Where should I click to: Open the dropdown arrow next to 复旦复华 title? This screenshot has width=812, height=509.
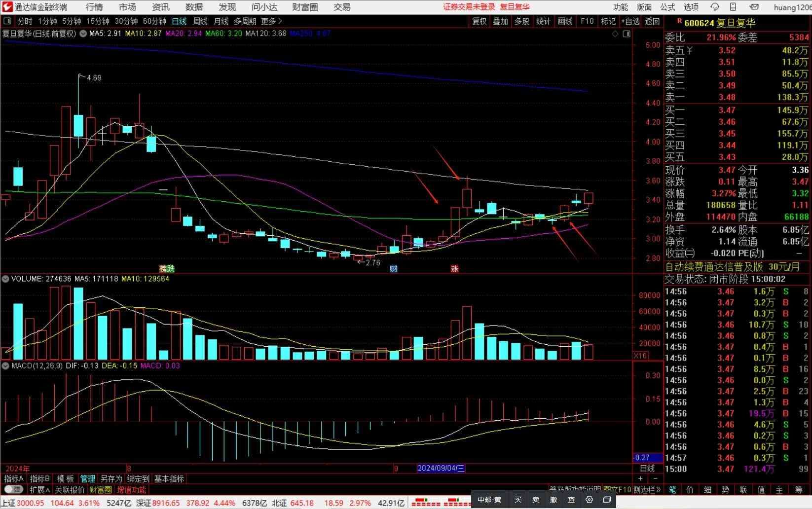[83, 34]
